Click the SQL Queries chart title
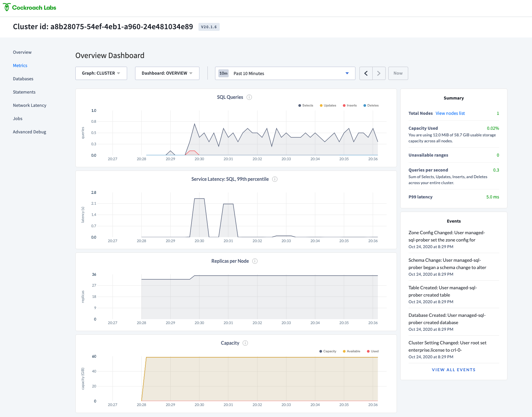Screen dimensions: 532x417 click(x=230, y=97)
